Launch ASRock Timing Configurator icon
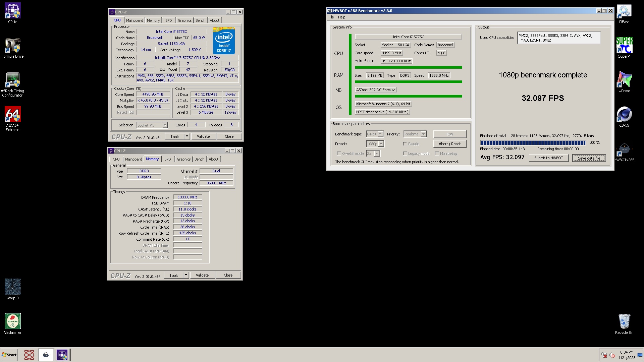Viewport: 644px width, 362px height. (x=12, y=84)
